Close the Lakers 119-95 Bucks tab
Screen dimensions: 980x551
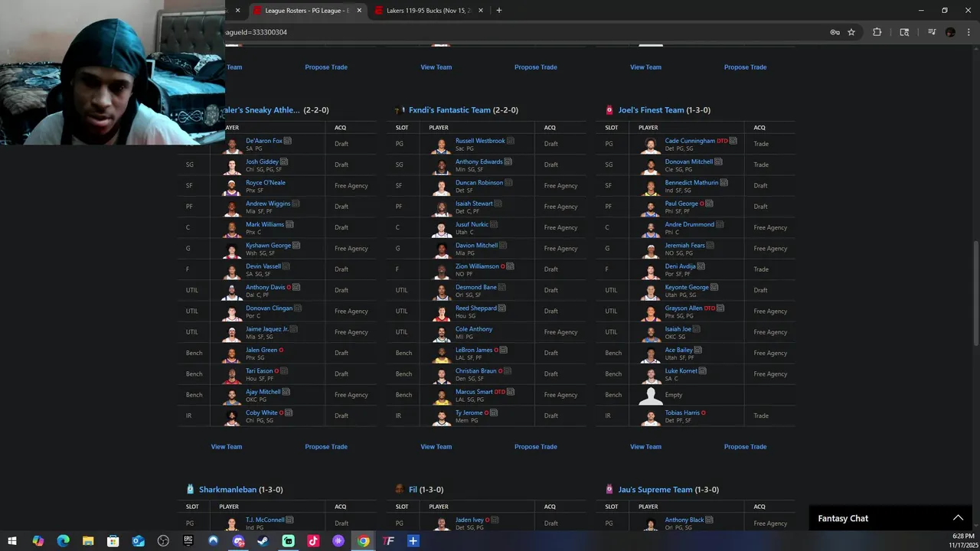click(481, 10)
